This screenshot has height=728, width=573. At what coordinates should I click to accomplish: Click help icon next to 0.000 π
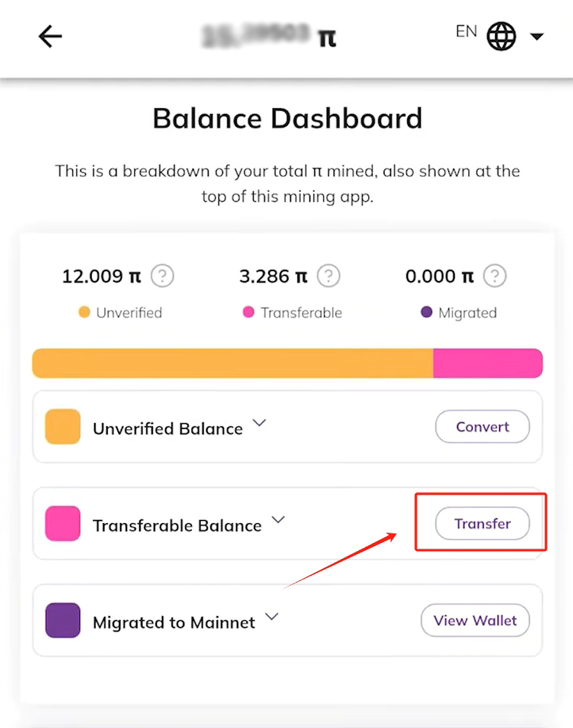(x=495, y=276)
